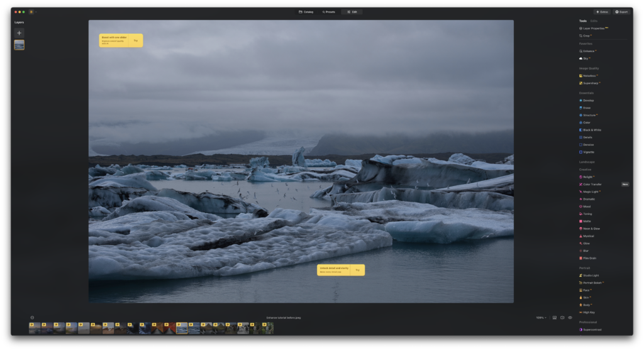
Task: Click the Export button
Action: click(621, 12)
